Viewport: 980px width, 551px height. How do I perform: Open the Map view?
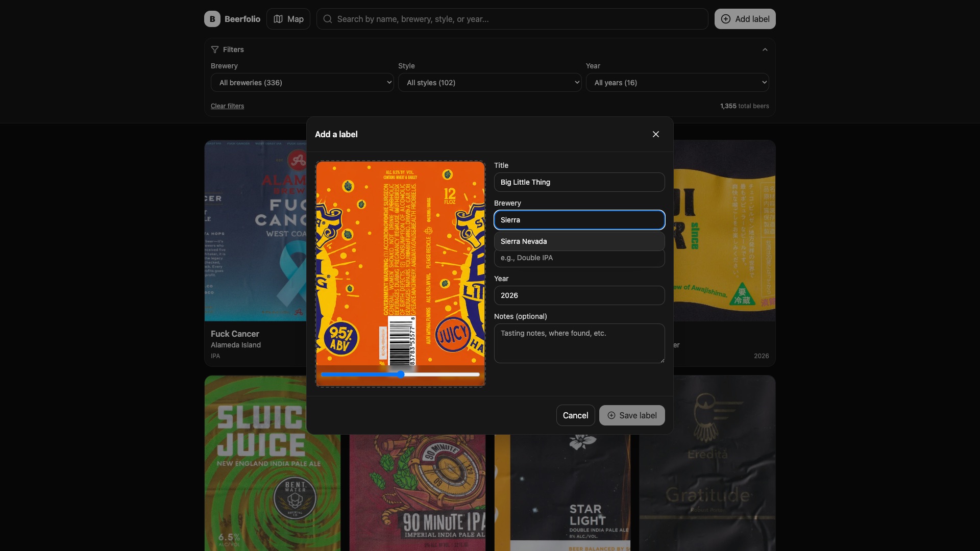click(x=288, y=19)
